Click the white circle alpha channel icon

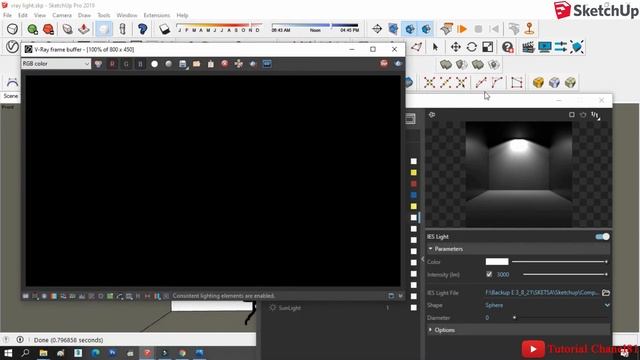[154, 64]
